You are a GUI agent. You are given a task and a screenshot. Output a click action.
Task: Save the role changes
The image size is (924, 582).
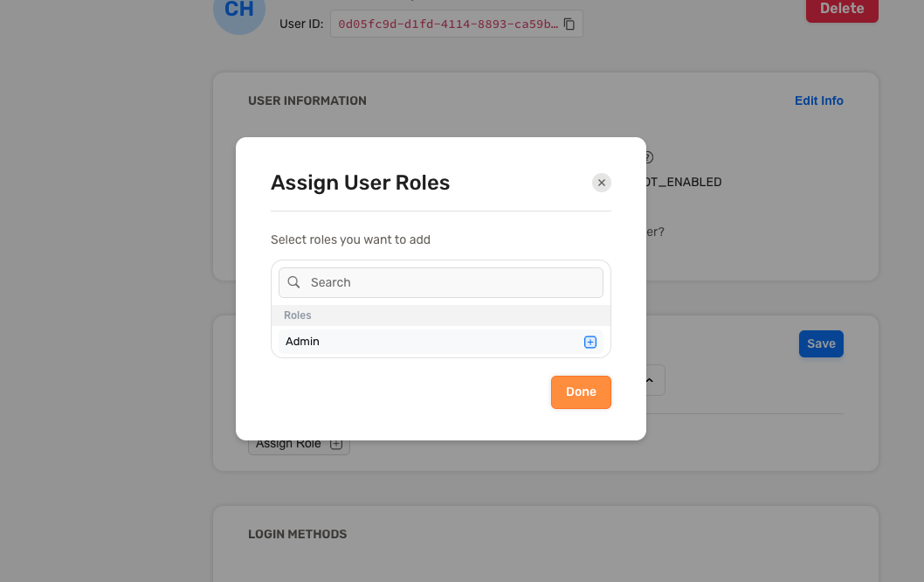[820, 343]
